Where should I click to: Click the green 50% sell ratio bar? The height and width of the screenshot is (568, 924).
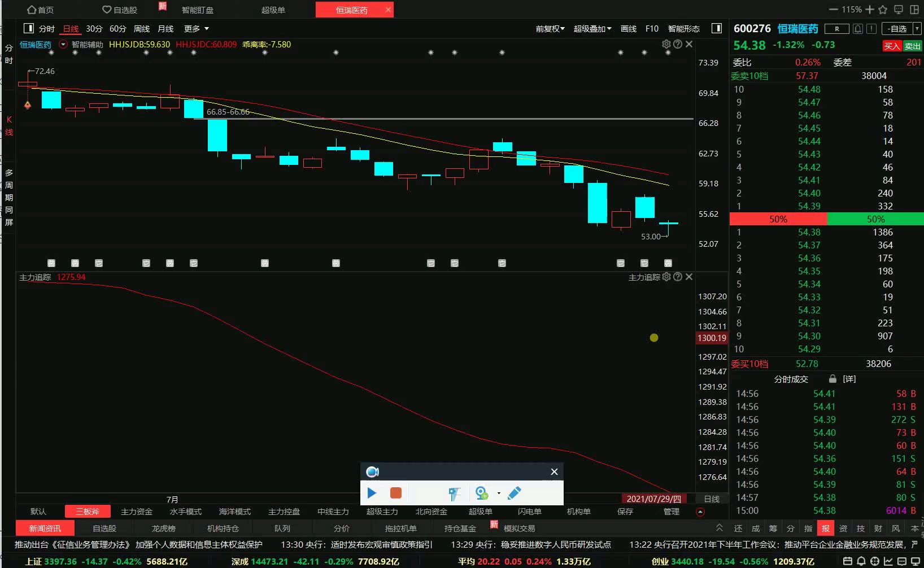point(875,219)
